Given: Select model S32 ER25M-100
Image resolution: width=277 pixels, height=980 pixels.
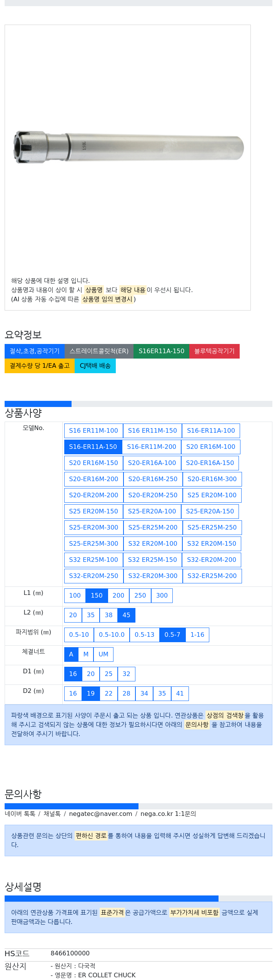Looking at the screenshot, I should click(93, 560).
